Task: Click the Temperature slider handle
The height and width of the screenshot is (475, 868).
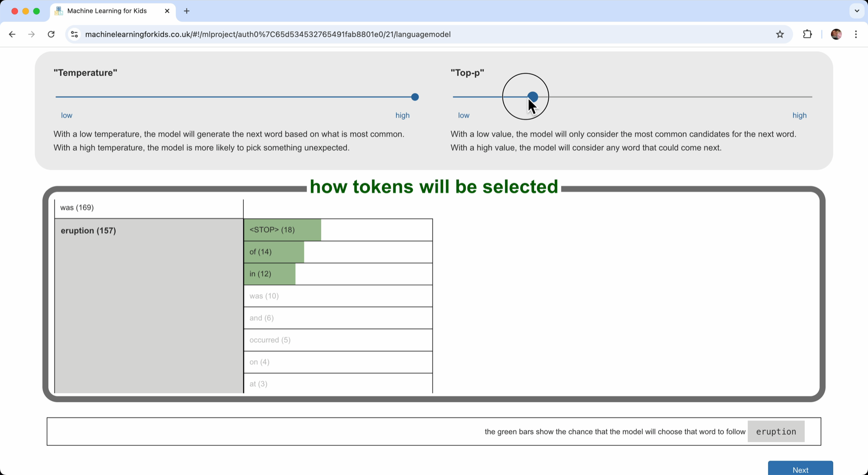Action: point(415,97)
